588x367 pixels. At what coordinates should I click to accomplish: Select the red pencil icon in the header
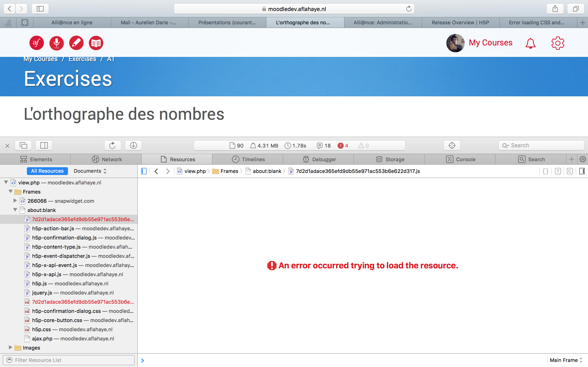pyautogui.click(x=76, y=43)
